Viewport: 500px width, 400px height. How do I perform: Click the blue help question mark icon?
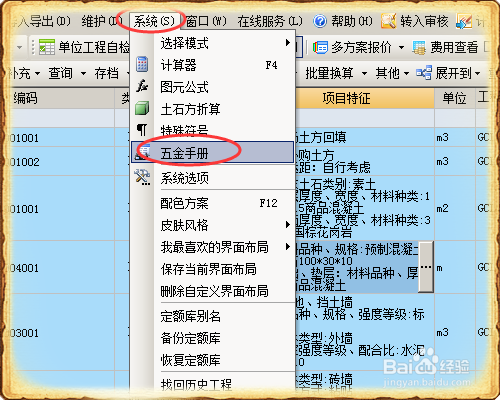pos(320,21)
